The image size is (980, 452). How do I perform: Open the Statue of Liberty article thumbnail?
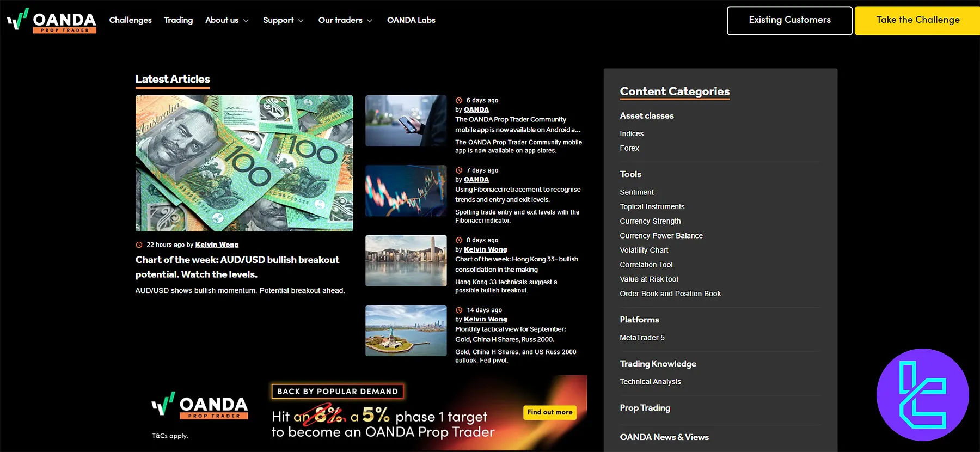pyautogui.click(x=406, y=331)
